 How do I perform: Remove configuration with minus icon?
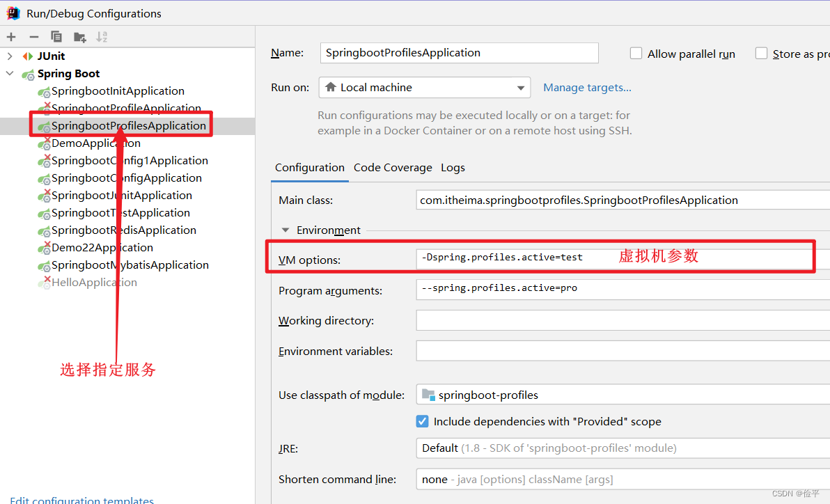(34, 36)
